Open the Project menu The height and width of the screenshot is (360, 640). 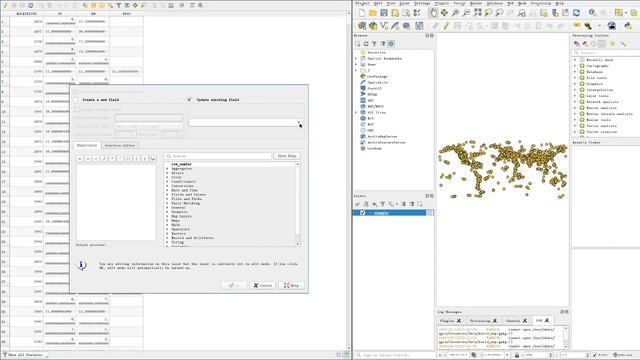362,3
